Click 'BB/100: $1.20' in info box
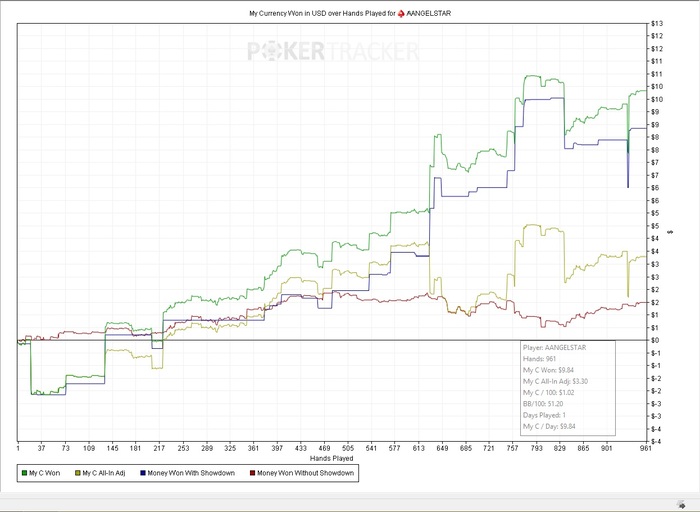Image resolution: width=700 pixels, height=512 pixels. (x=543, y=404)
